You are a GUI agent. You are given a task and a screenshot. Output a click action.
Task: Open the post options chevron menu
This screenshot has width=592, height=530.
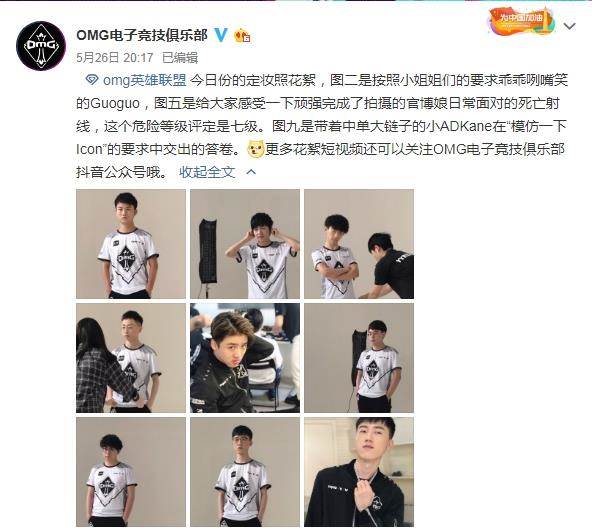click(569, 26)
